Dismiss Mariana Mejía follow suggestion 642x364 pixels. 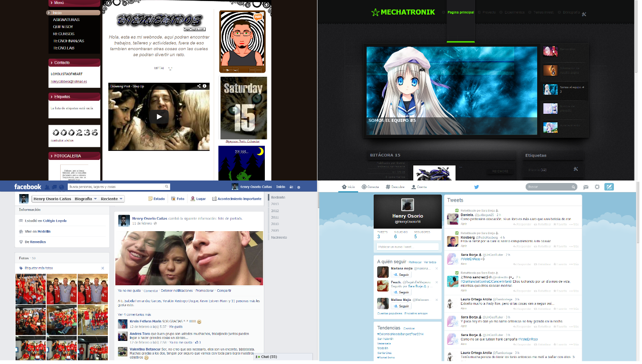pos(437,269)
